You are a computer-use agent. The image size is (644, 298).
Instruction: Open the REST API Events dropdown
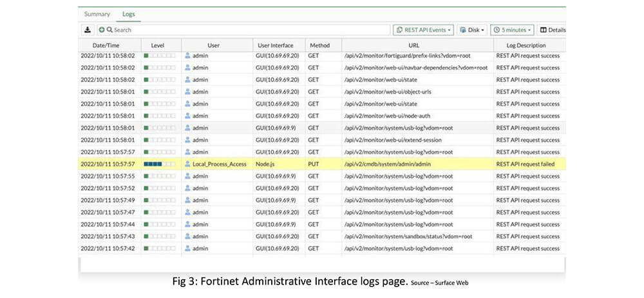pos(424,30)
